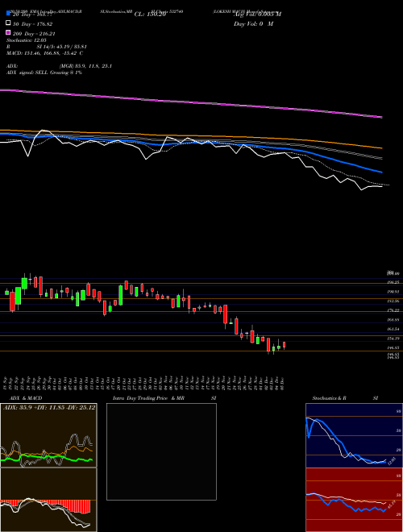Click the 168.88 price axis label
The height and width of the screenshot is (532, 403).
point(393,320)
